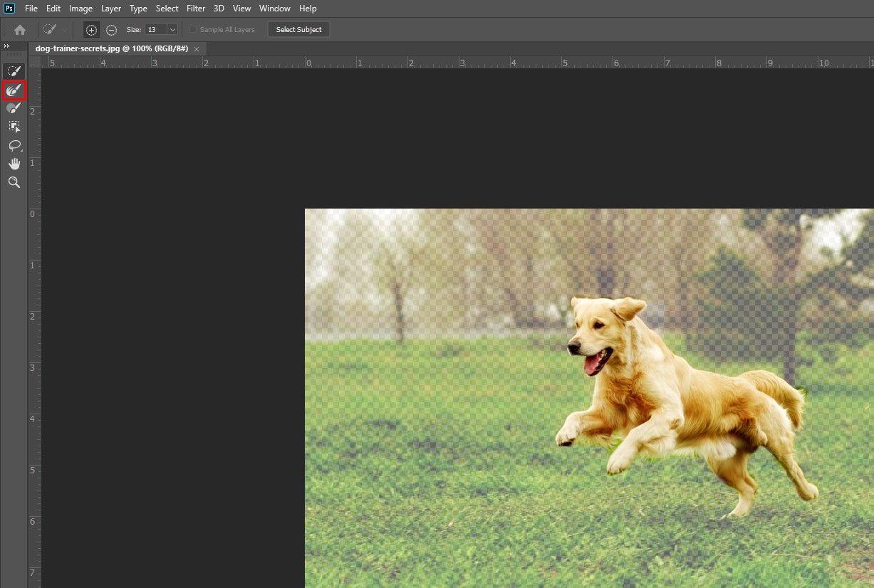Select the Lasso tool
The image size is (874, 588).
click(x=14, y=145)
